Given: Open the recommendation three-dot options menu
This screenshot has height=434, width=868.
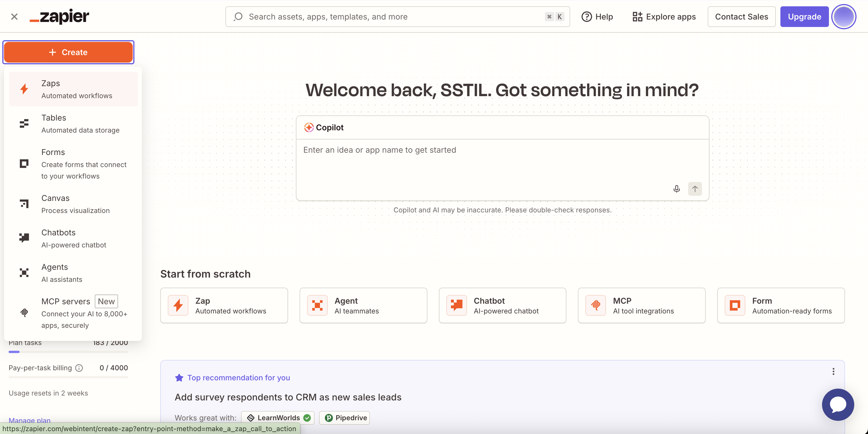Looking at the screenshot, I should click(x=833, y=371).
